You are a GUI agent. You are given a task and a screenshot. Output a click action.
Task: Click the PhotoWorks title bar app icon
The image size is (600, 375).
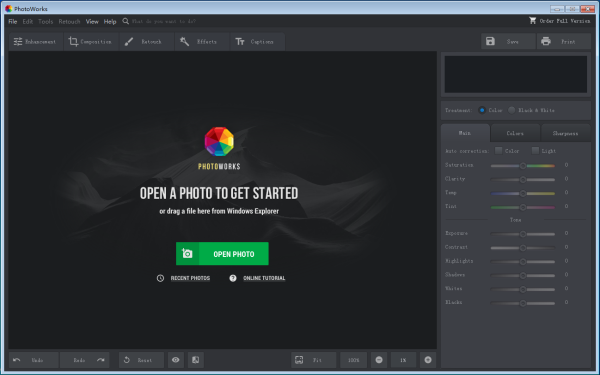click(x=8, y=8)
